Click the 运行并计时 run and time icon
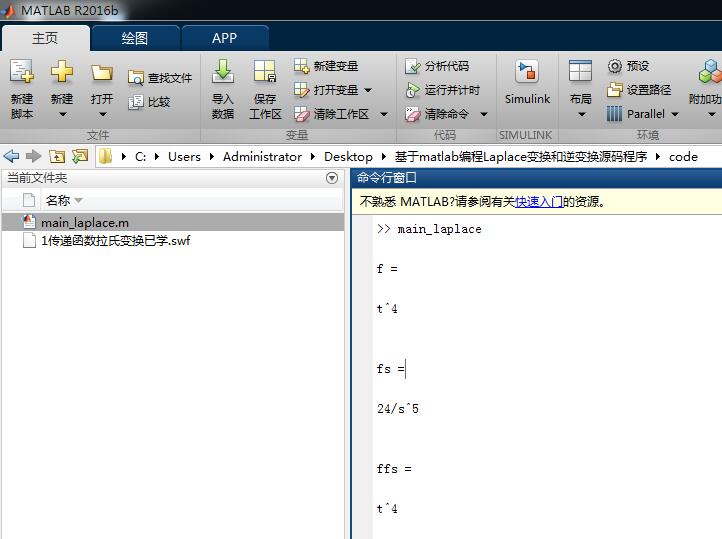The image size is (722, 539). (x=413, y=90)
